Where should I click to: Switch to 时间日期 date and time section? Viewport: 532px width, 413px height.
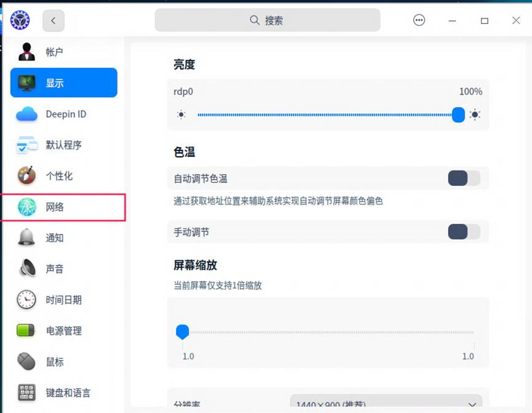(x=26, y=300)
